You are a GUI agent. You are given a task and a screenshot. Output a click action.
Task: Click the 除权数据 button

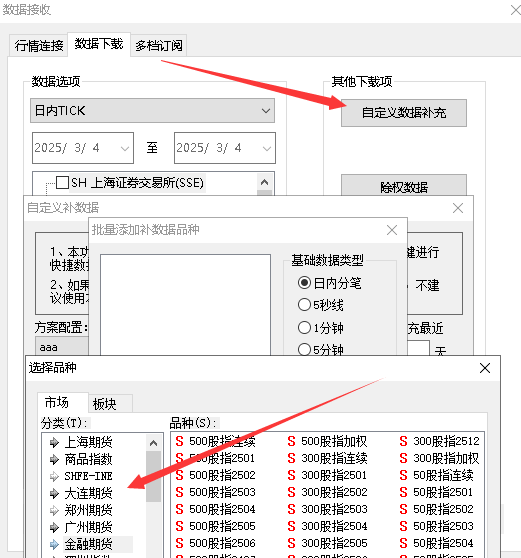pos(404,185)
